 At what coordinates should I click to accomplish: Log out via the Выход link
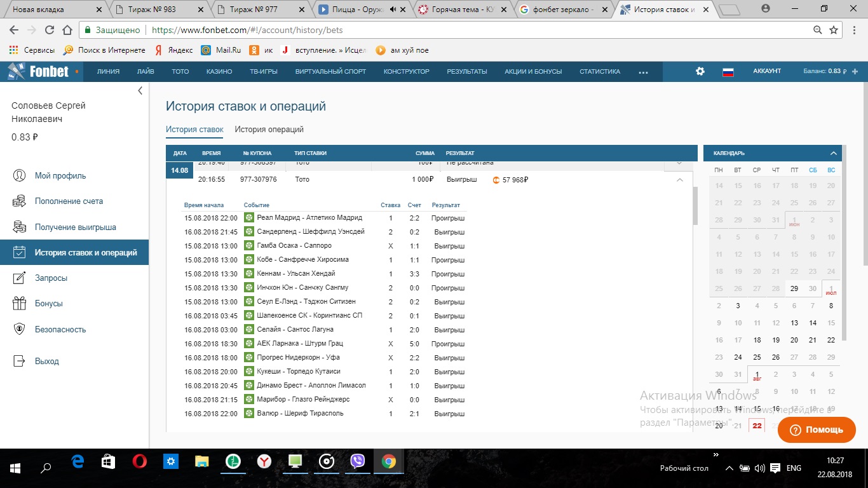pos(47,361)
